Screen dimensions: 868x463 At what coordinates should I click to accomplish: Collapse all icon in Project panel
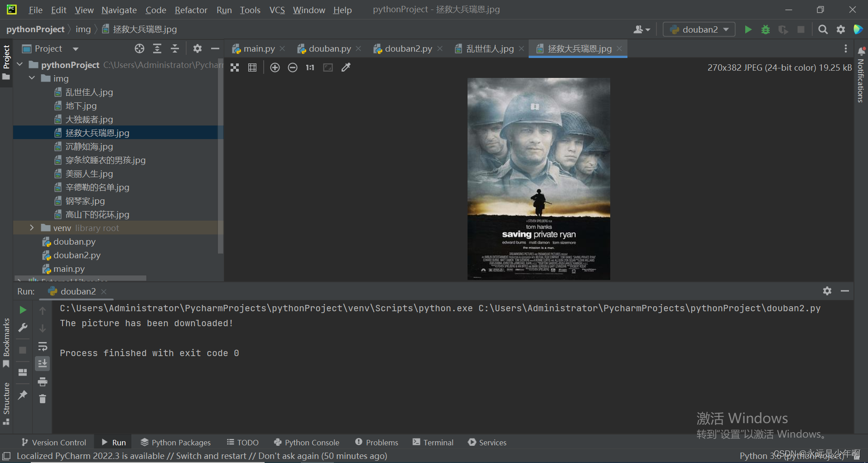pos(175,48)
